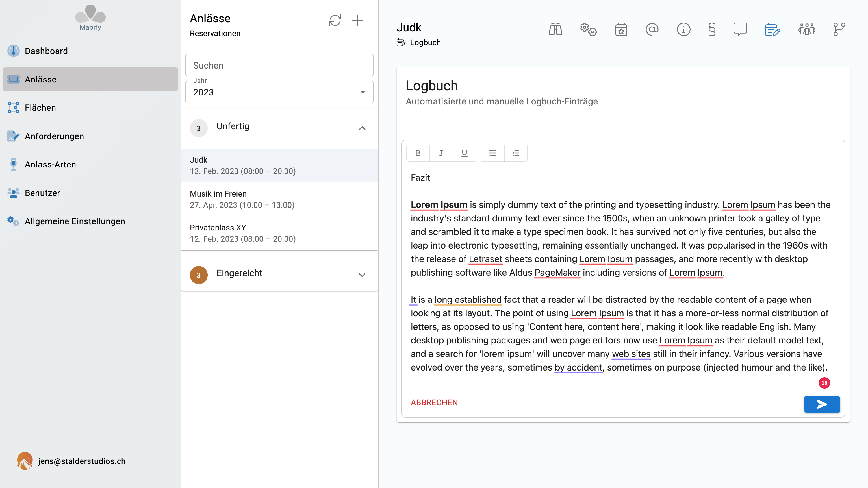
Task: Navigate to Flächen in the sidebar
Action: tap(40, 107)
